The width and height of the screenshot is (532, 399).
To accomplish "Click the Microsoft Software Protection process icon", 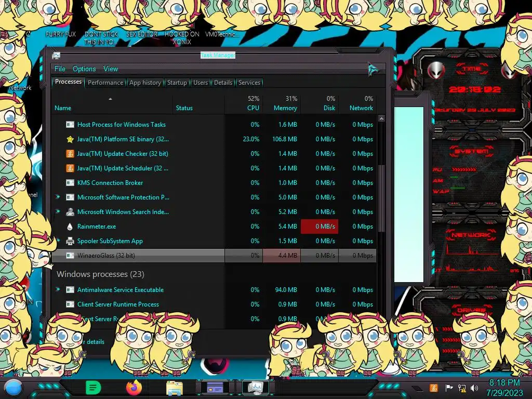I will click(70, 197).
